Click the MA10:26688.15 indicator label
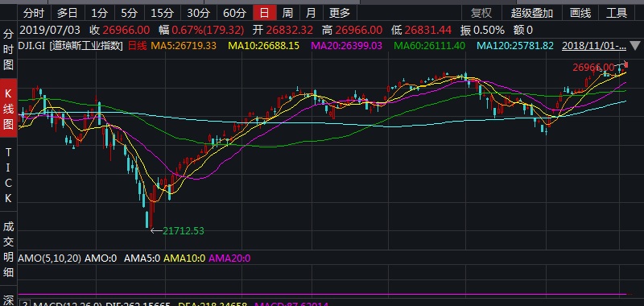The width and height of the screenshot is (644, 306). click(x=264, y=46)
